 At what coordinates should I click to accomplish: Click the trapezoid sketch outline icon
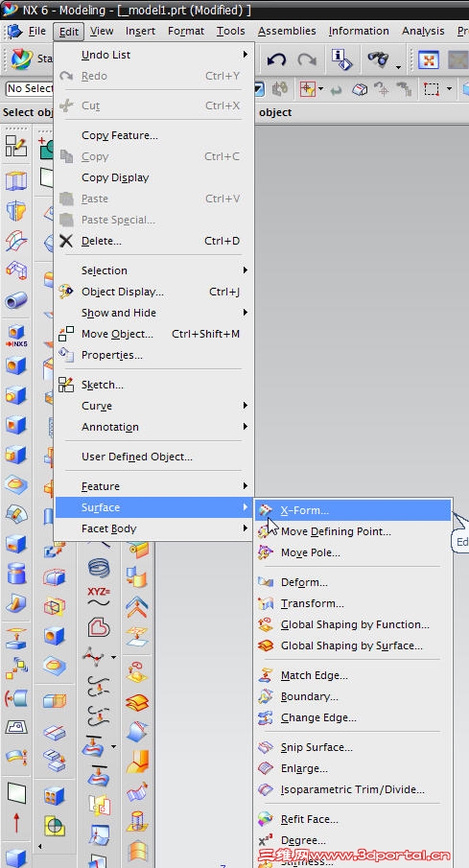pyautogui.click(x=16, y=727)
